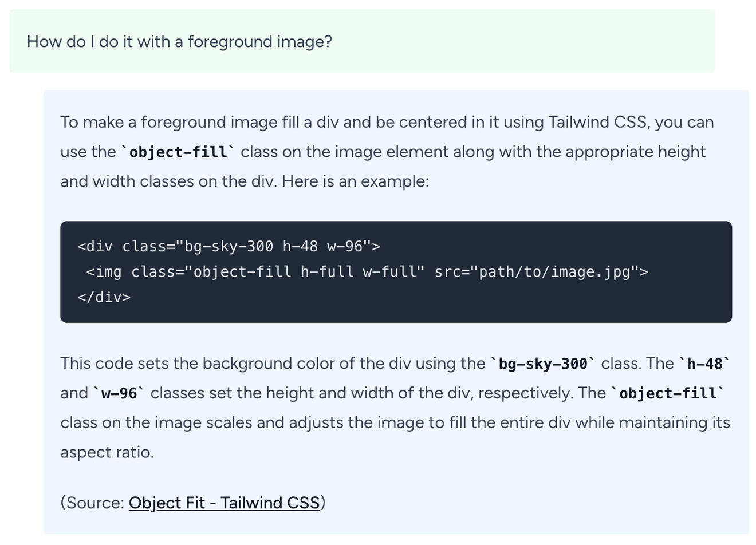
Task: Click the user question about foreground image
Action: click(179, 42)
